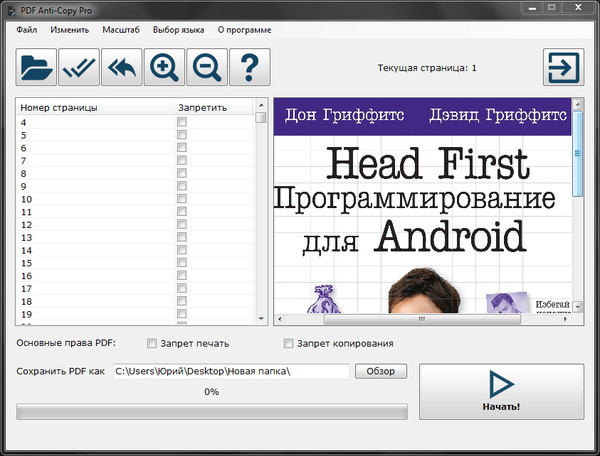This screenshot has height=456, width=600.
Task: Select page number 10 row
Action: click(135, 199)
